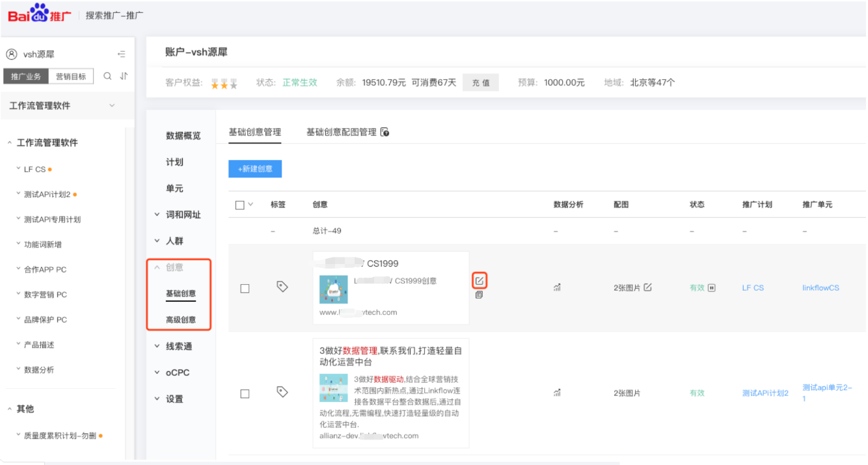Copy the CS1999 creative with the copy icon
Image resolution: width=868 pixels, height=465 pixels.
[x=479, y=295]
